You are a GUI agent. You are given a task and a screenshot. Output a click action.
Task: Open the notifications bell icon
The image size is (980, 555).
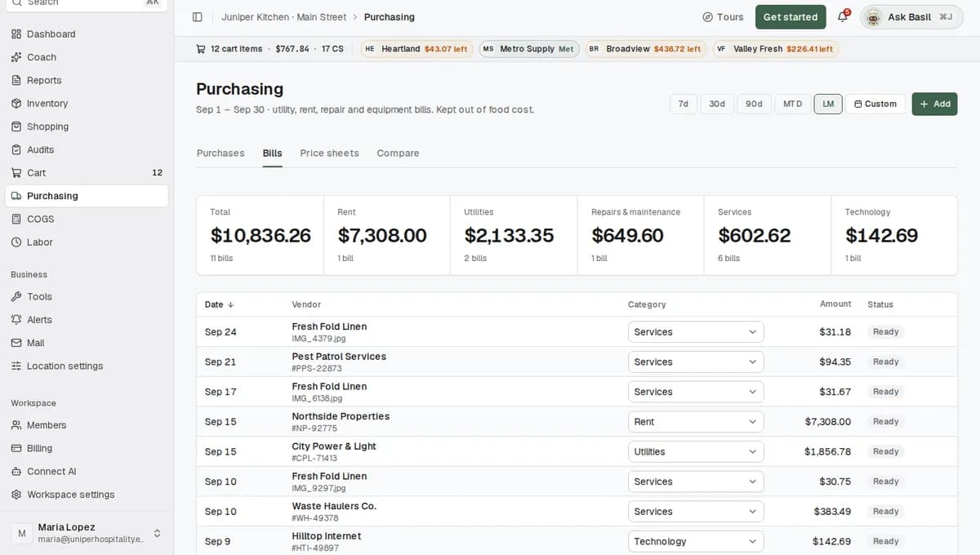pyautogui.click(x=843, y=17)
